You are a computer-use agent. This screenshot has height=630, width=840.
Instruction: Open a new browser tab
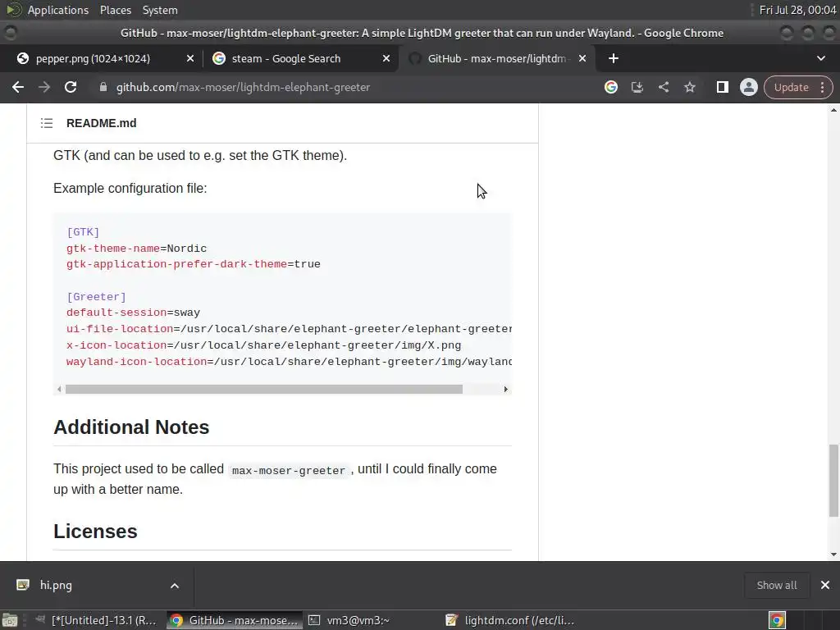pyautogui.click(x=614, y=58)
